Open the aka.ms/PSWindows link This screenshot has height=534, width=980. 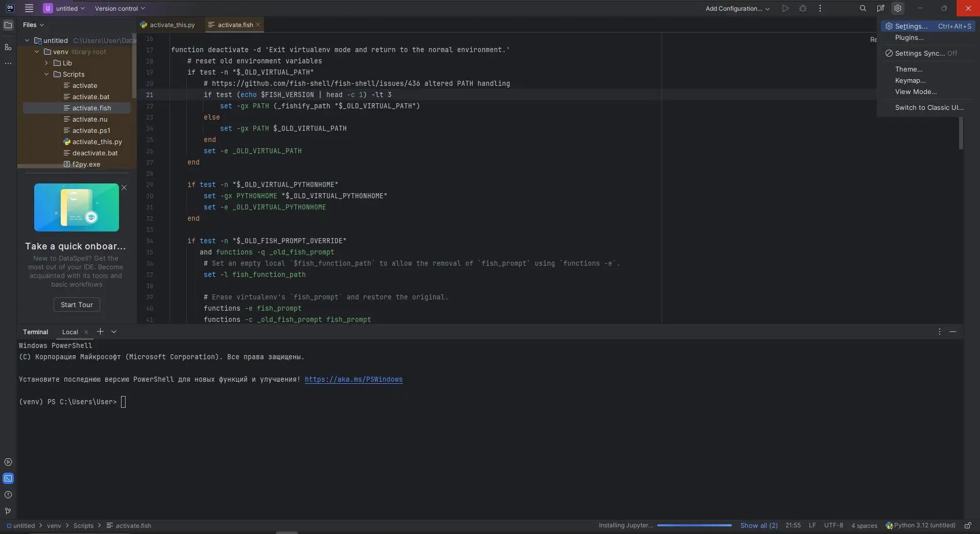[353, 379]
